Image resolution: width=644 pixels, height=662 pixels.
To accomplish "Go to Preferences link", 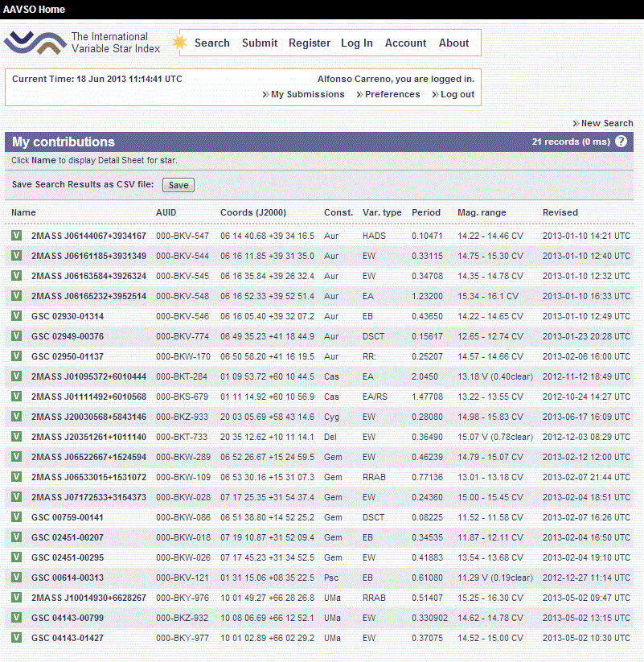I will (x=392, y=94).
